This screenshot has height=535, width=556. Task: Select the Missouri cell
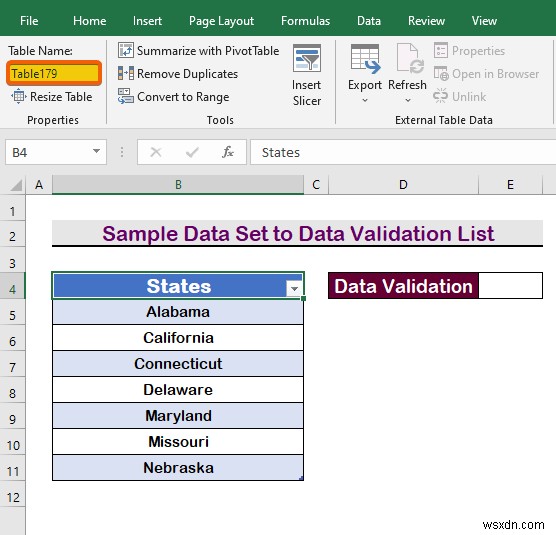pos(178,442)
